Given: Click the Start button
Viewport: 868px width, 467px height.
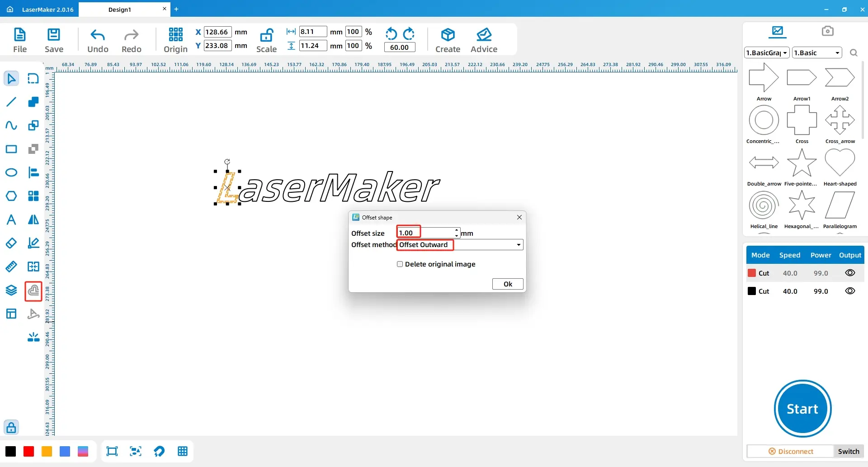Looking at the screenshot, I should tap(802, 409).
